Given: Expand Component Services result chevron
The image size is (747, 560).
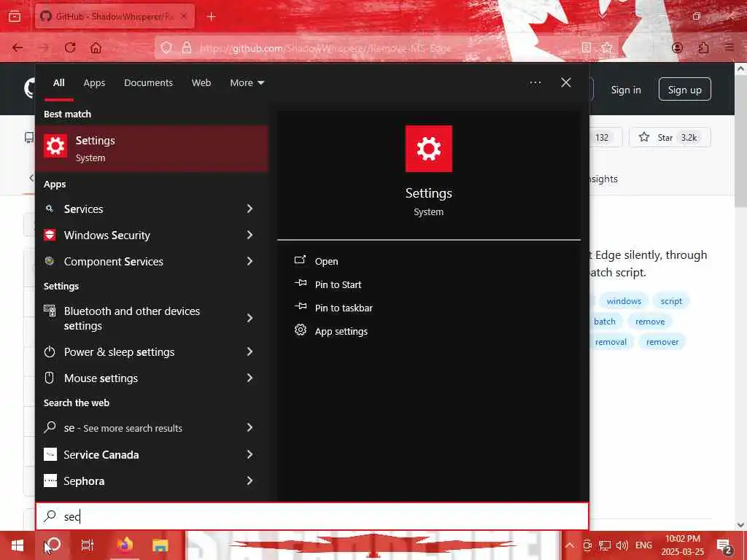Looking at the screenshot, I should (x=249, y=261).
